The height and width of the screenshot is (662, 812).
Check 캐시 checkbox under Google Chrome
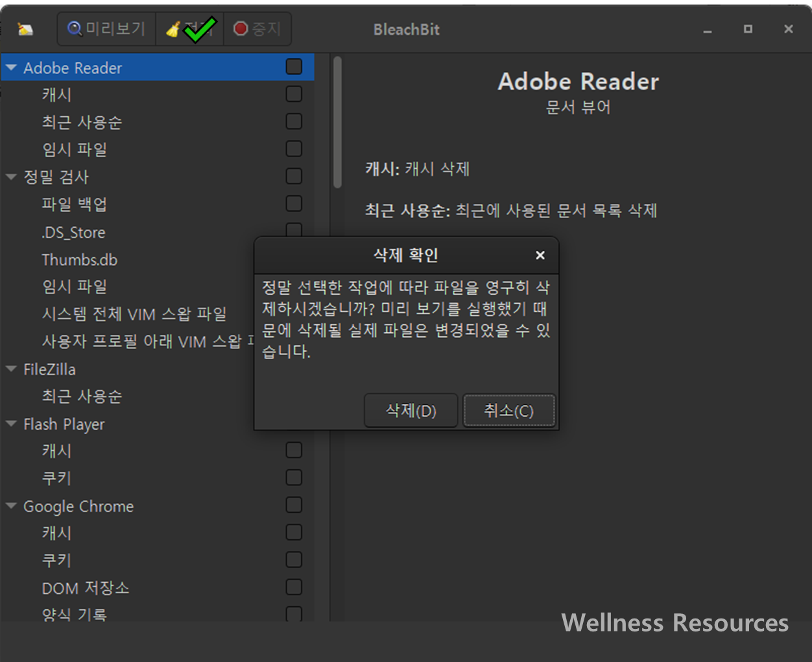[294, 532]
